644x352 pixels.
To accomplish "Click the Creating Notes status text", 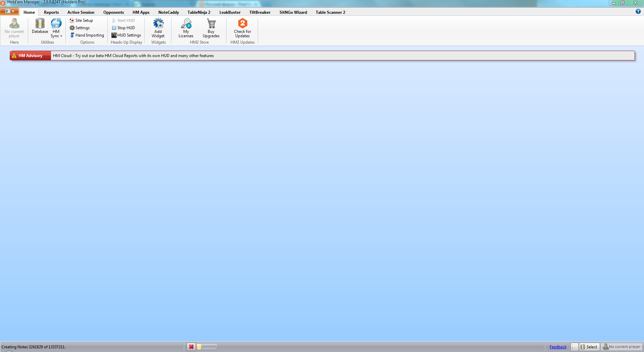I will click(34, 347).
